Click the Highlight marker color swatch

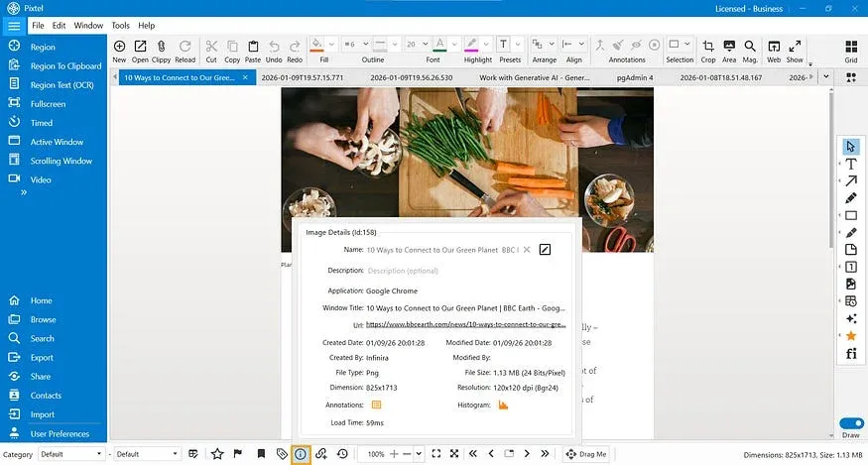coord(471,45)
